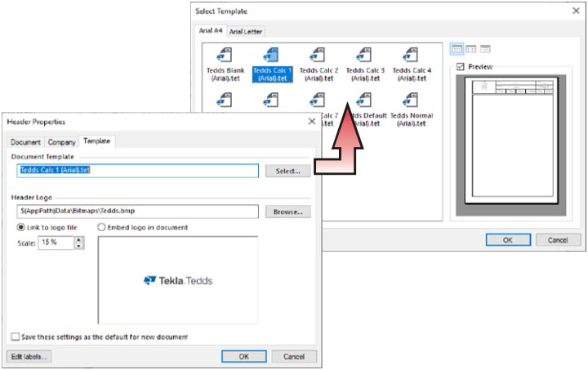Decrease the logo Scale with down arrow

78,246
